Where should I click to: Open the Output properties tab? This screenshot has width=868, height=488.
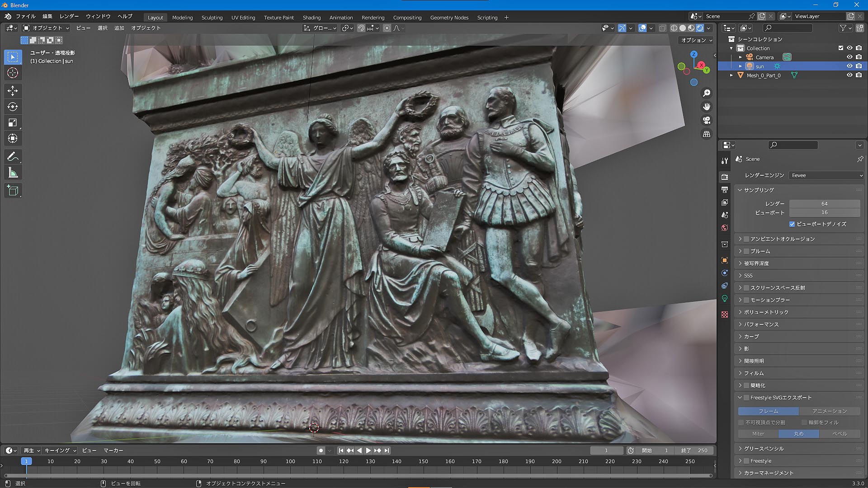click(725, 190)
